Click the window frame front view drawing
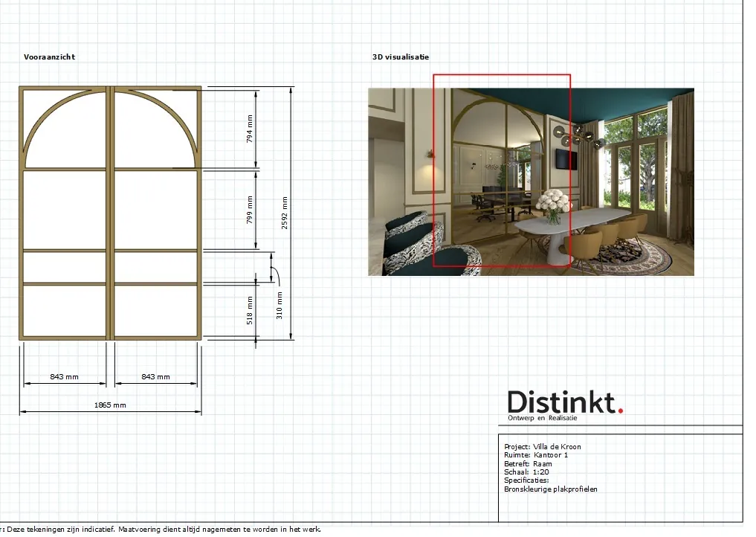The width and height of the screenshot is (756, 537). 111,213
